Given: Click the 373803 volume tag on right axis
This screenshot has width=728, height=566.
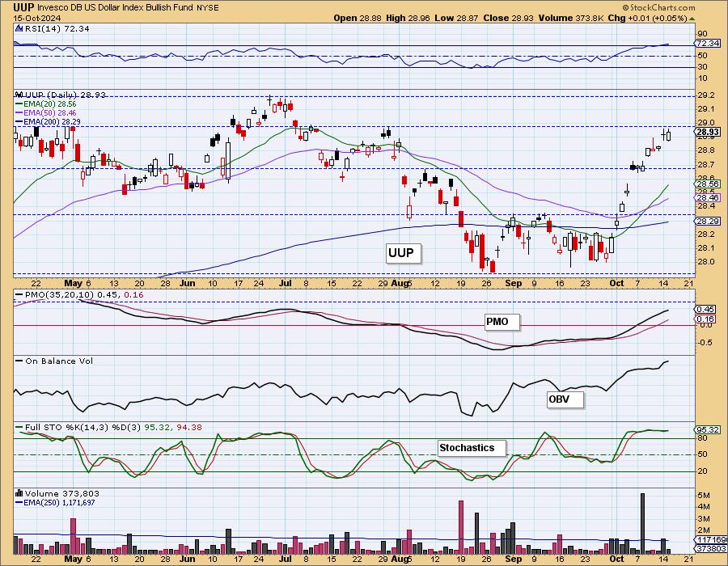Looking at the screenshot, I should [x=710, y=549].
